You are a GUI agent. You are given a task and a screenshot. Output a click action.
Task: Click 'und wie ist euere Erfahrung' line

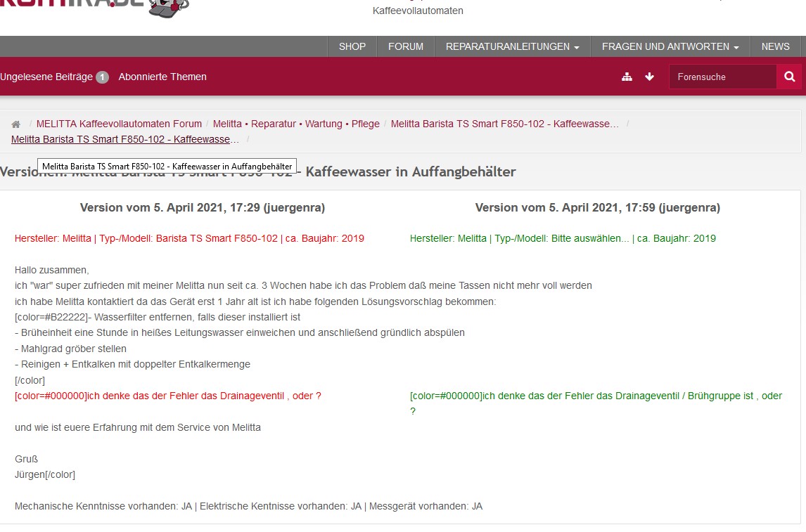tap(138, 427)
